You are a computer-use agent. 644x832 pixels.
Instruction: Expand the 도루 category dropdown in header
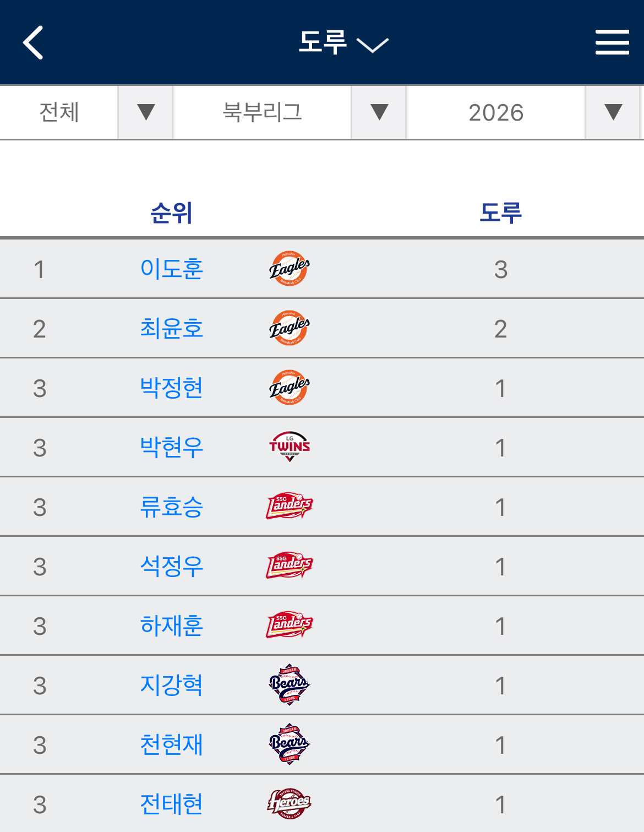[343, 42]
